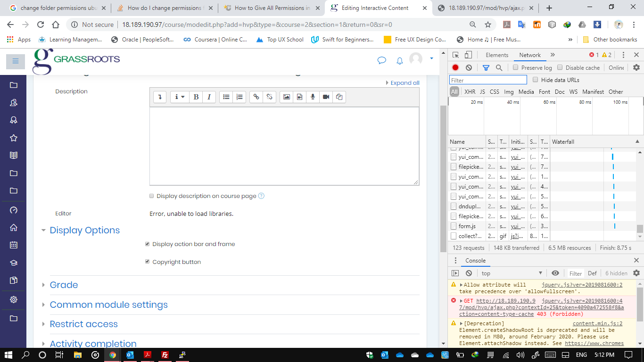Image resolution: width=644 pixels, height=362 pixels.
Task: Toggle the hamburger side navigation menu
Action: pos(16,61)
